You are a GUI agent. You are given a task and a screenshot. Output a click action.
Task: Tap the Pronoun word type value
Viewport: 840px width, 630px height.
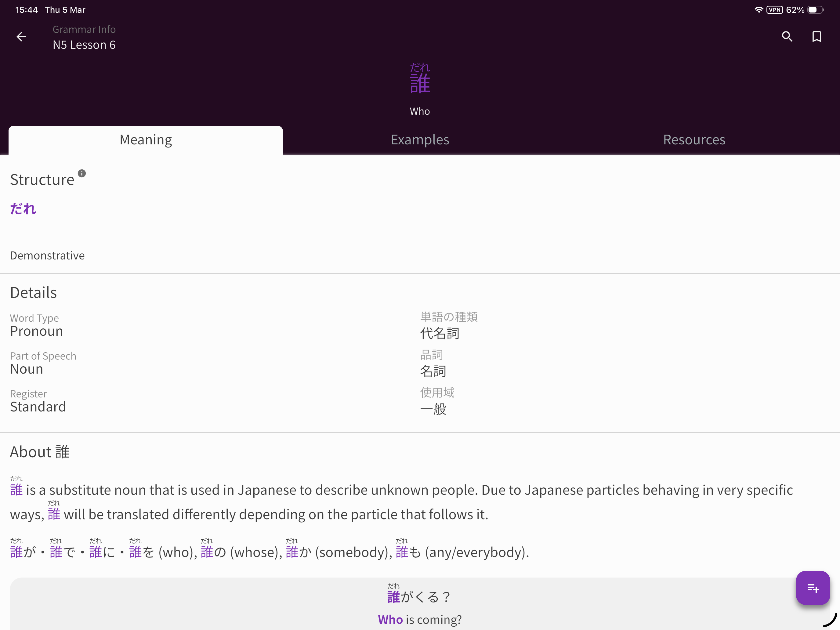pos(36,331)
